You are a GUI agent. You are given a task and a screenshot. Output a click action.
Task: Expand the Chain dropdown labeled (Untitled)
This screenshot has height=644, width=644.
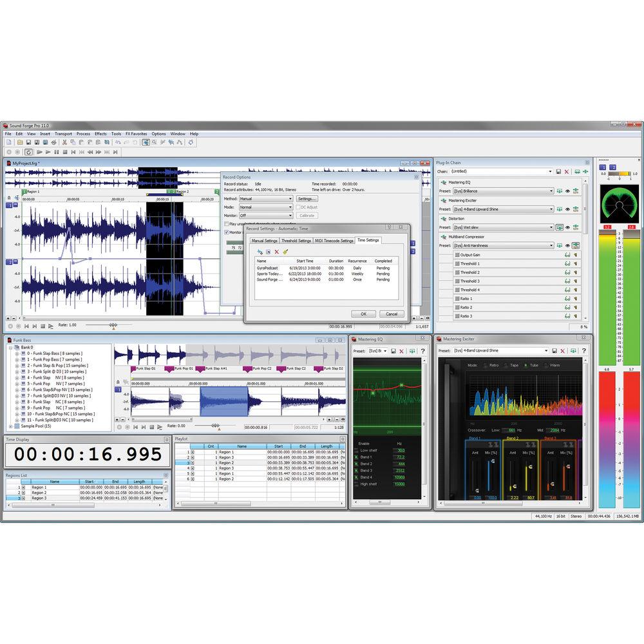pyautogui.click(x=551, y=171)
